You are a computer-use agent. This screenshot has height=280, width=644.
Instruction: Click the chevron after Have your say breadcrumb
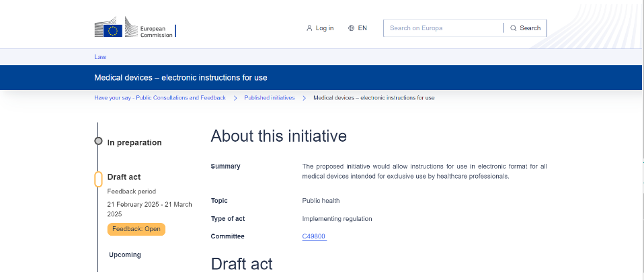click(x=235, y=98)
